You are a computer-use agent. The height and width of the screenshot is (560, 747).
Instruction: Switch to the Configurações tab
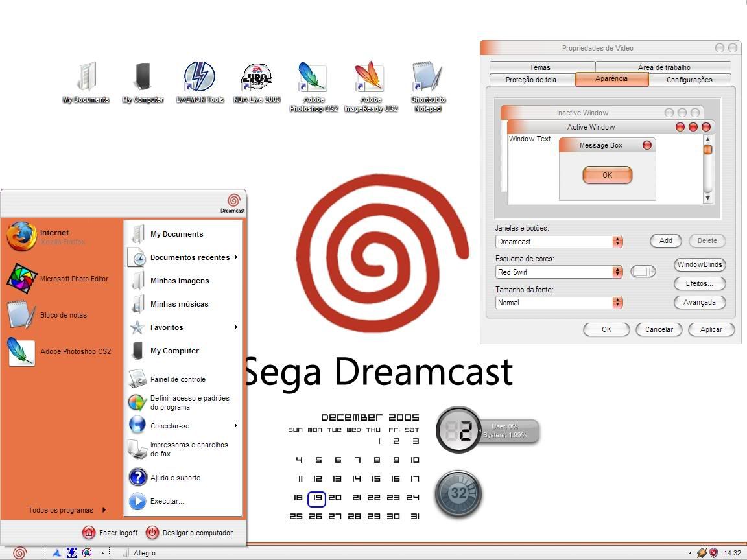click(689, 80)
